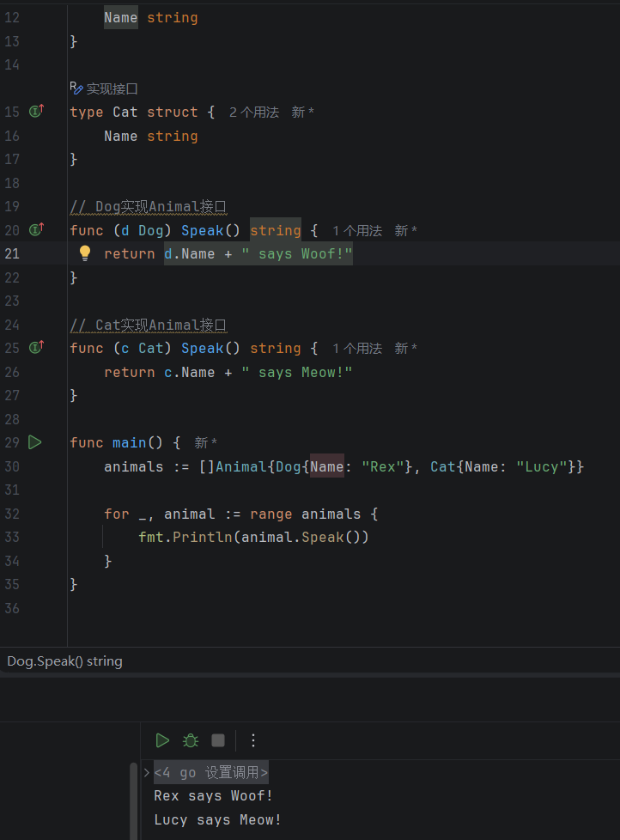Viewport: 620px width, 840px height.
Task: Click '[]Animal' slice type on line 30
Action: tap(233, 466)
